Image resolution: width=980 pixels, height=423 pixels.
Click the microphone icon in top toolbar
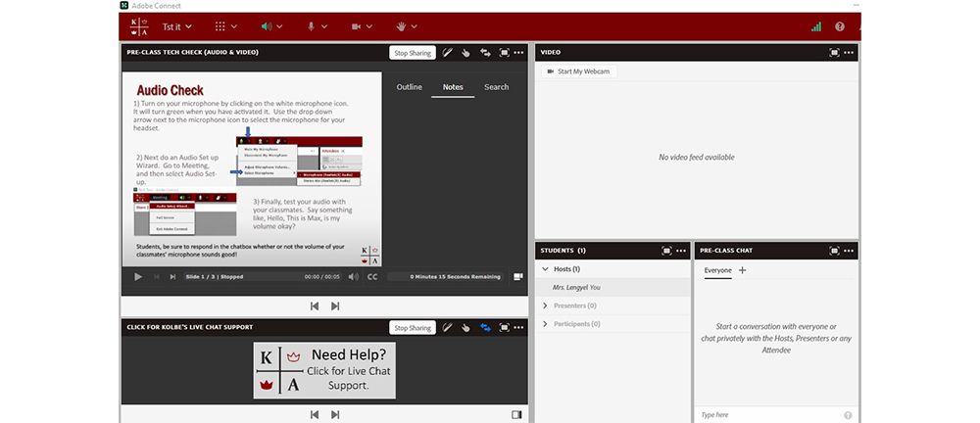[x=311, y=26]
